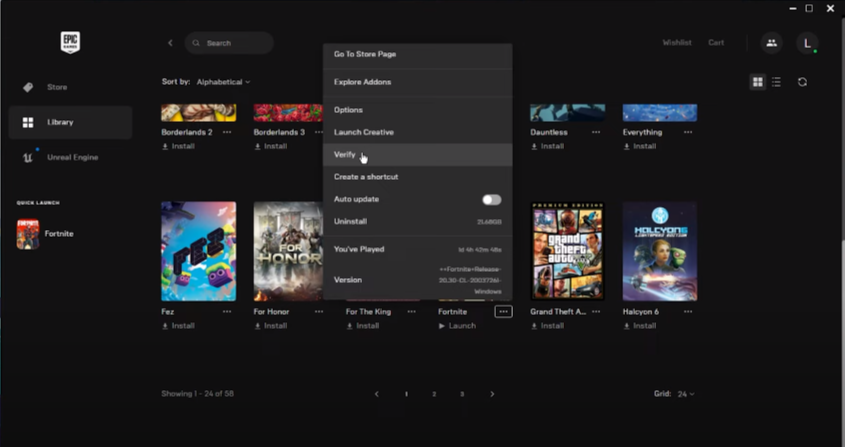The height and width of the screenshot is (447, 845).
Task: Open Borderlands 3 more options dots
Action: (319, 132)
